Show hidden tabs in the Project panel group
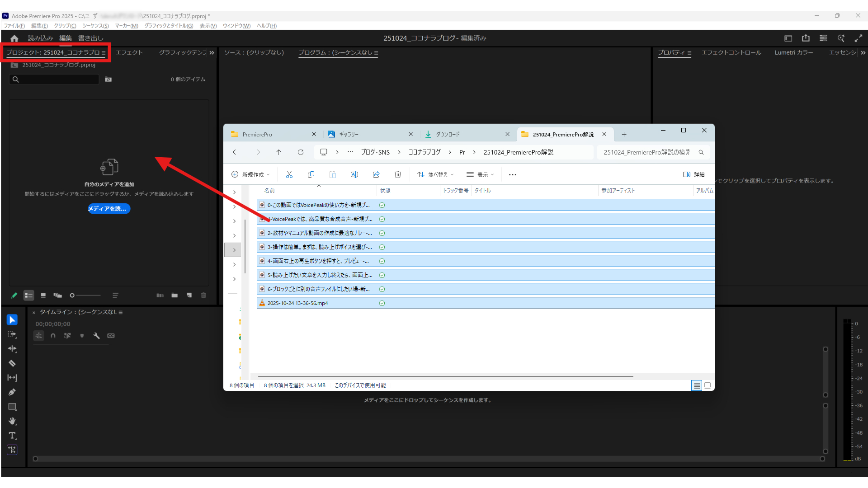The height and width of the screenshot is (488, 868). [212, 53]
